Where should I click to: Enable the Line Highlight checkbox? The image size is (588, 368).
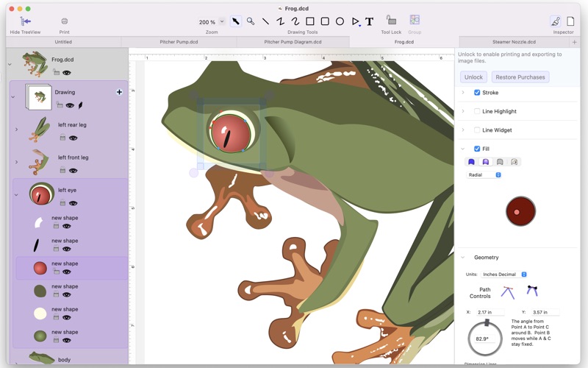click(x=477, y=111)
